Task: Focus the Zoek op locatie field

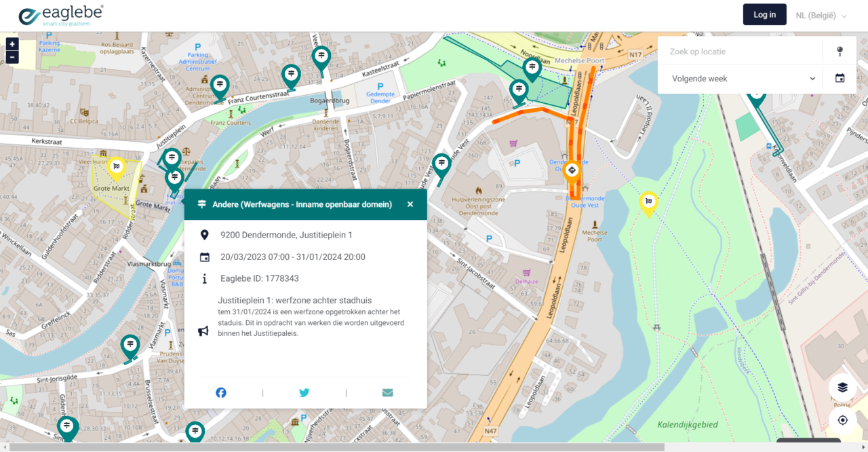Action: [739, 52]
